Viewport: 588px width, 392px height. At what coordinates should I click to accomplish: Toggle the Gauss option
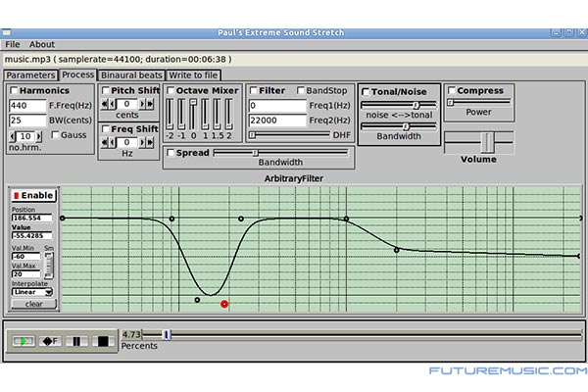click(x=55, y=134)
